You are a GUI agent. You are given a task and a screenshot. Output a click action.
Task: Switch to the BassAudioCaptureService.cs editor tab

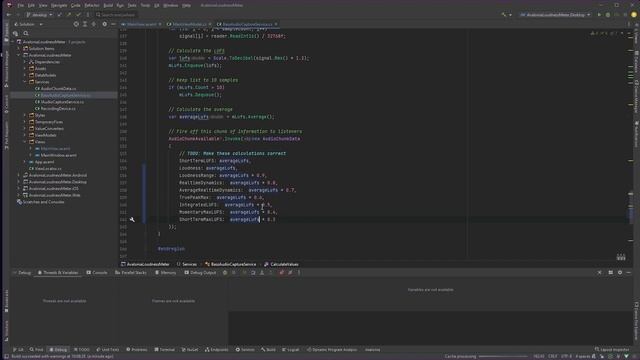[247, 24]
